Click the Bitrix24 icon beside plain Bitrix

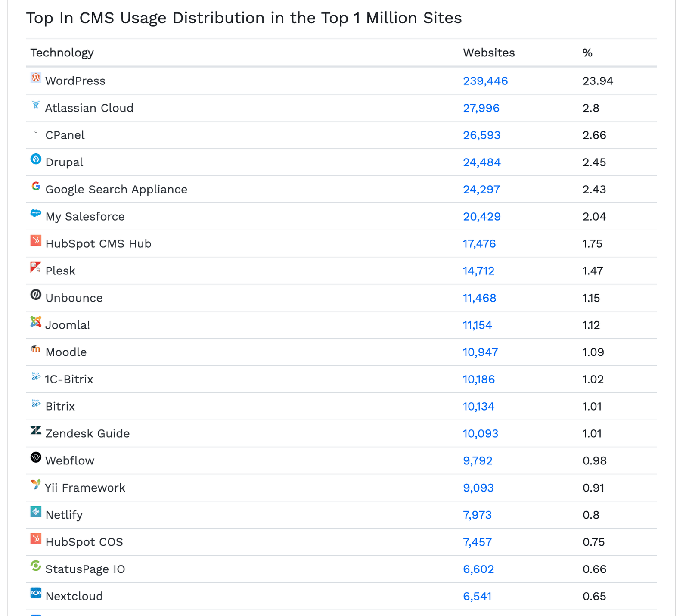[36, 404]
